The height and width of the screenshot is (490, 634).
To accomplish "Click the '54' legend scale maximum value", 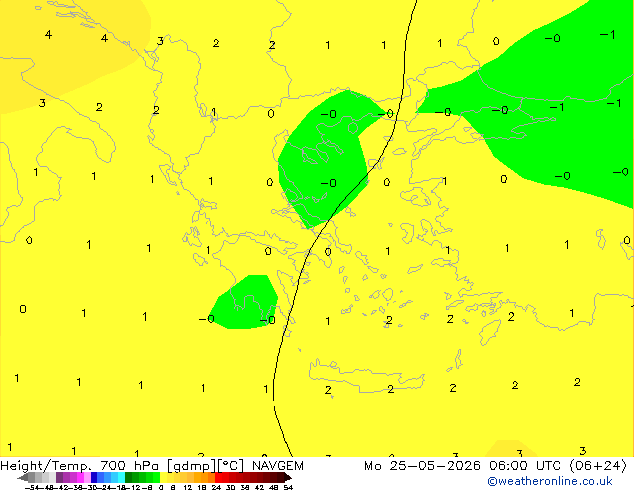I will click(288, 488).
